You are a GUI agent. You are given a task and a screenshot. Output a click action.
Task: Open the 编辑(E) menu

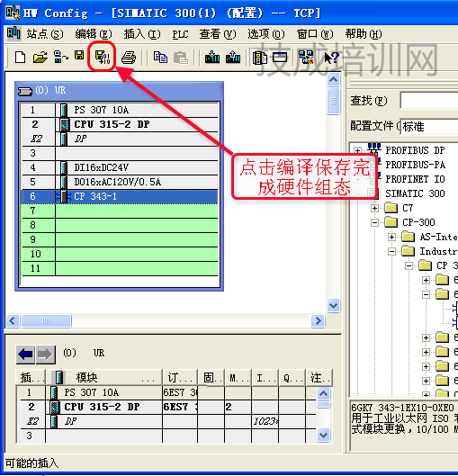(94, 34)
